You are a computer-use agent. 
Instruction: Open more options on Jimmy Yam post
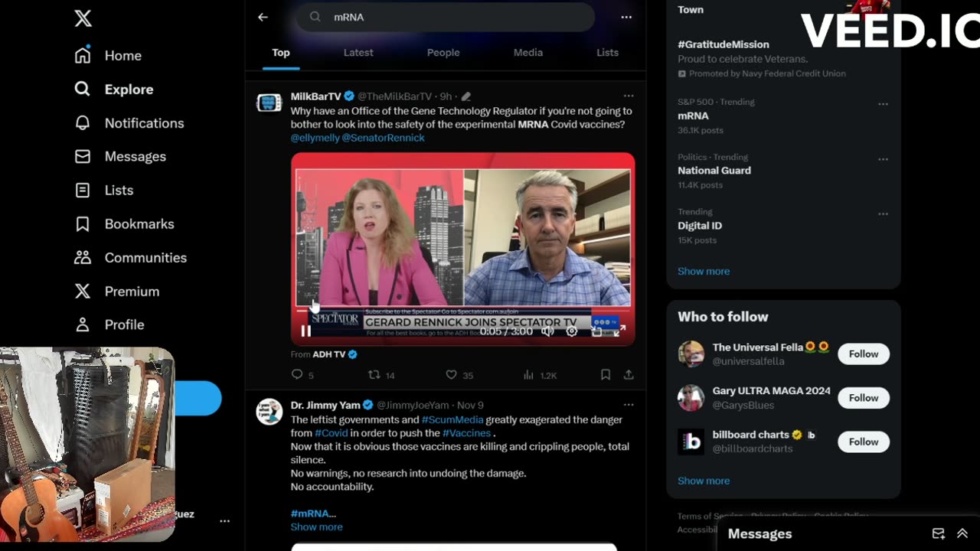click(629, 404)
